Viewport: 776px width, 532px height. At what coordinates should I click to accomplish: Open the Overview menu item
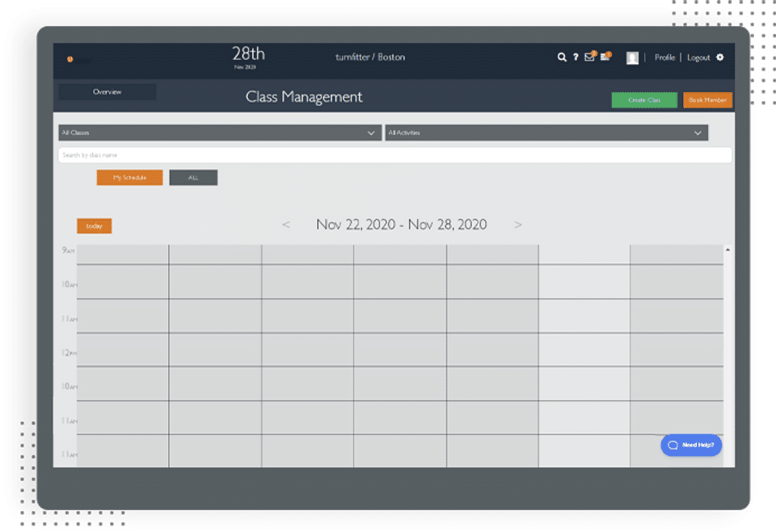[x=108, y=91]
